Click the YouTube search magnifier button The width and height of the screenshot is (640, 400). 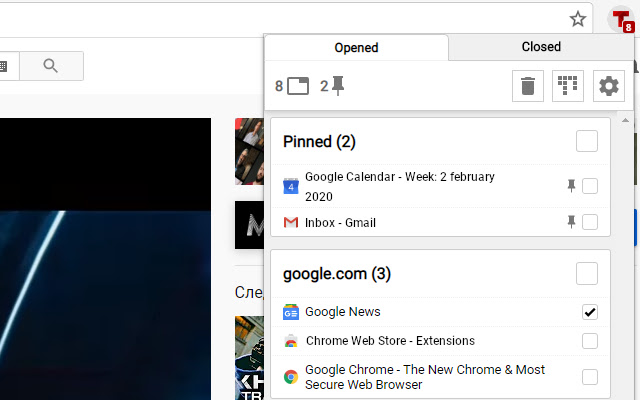[51, 66]
